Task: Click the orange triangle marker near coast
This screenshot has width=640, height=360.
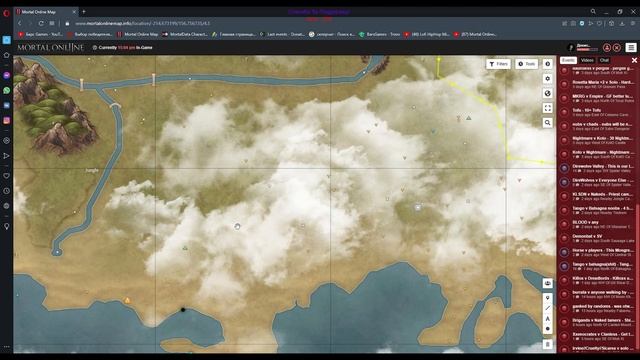Action: (x=127, y=300)
